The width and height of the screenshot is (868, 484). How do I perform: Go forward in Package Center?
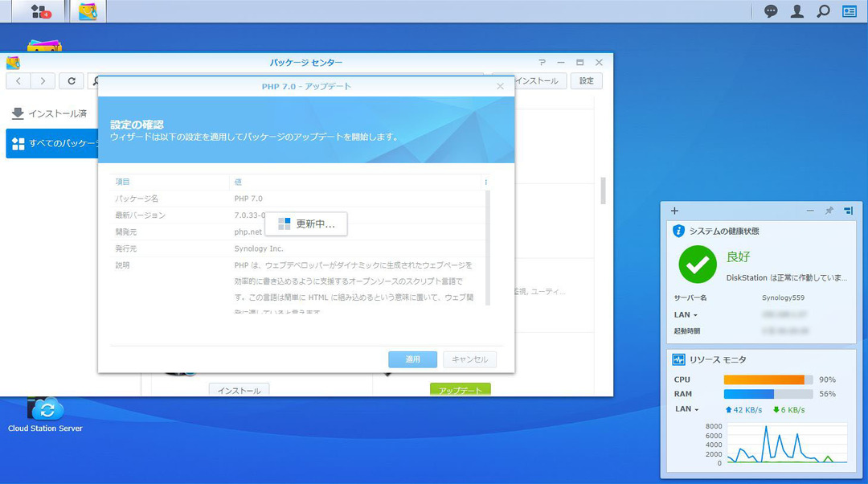click(43, 81)
